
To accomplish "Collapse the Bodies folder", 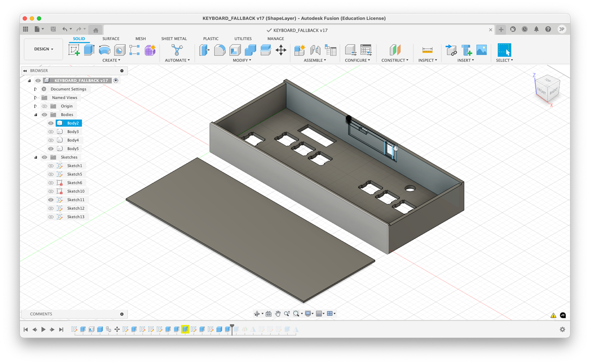I will pyautogui.click(x=36, y=115).
